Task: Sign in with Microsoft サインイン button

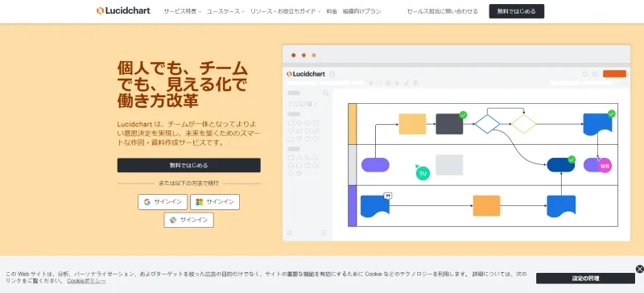Action: pos(215,202)
